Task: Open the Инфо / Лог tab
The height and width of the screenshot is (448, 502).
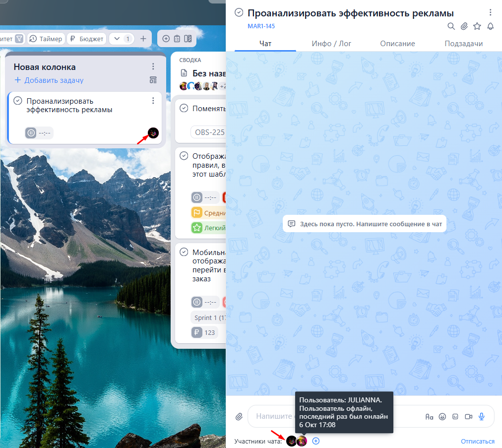Action: click(x=331, y=44)
